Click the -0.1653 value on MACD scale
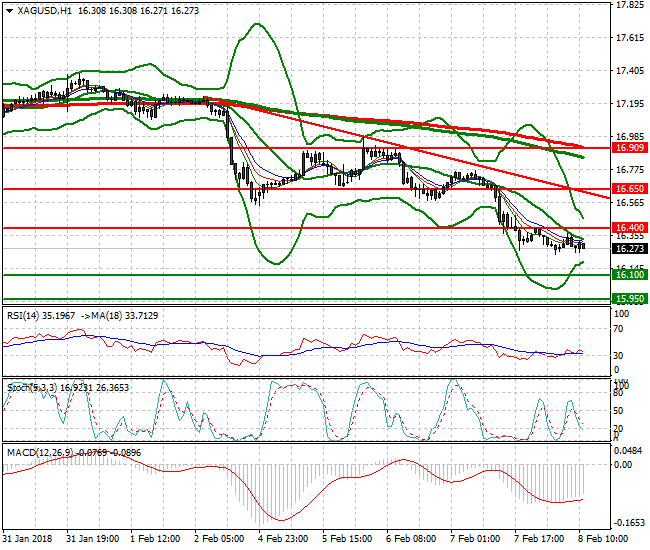650x550 pixels. [628, 522]
